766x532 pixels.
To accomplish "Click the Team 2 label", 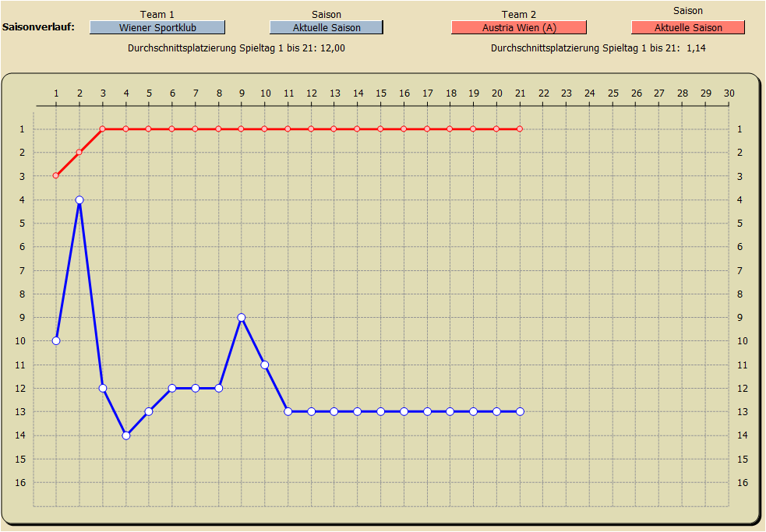I will pyautogui.click(x=519, y=14).
